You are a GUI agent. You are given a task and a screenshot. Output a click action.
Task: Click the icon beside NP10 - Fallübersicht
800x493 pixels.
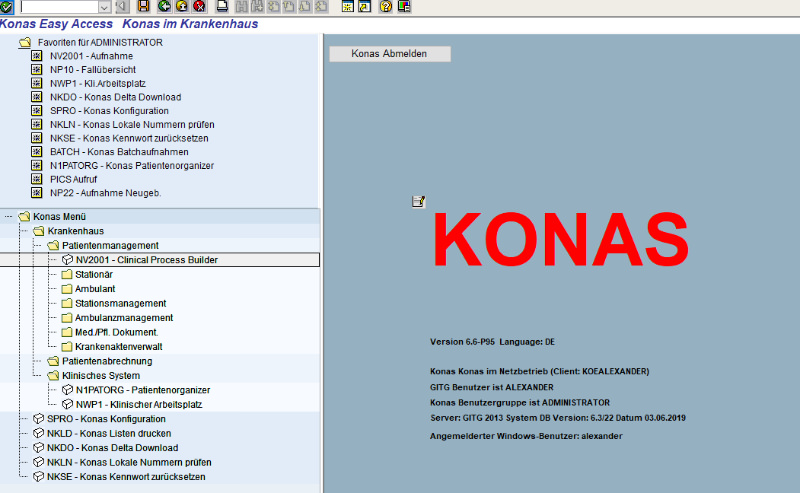tap(37, 69)
